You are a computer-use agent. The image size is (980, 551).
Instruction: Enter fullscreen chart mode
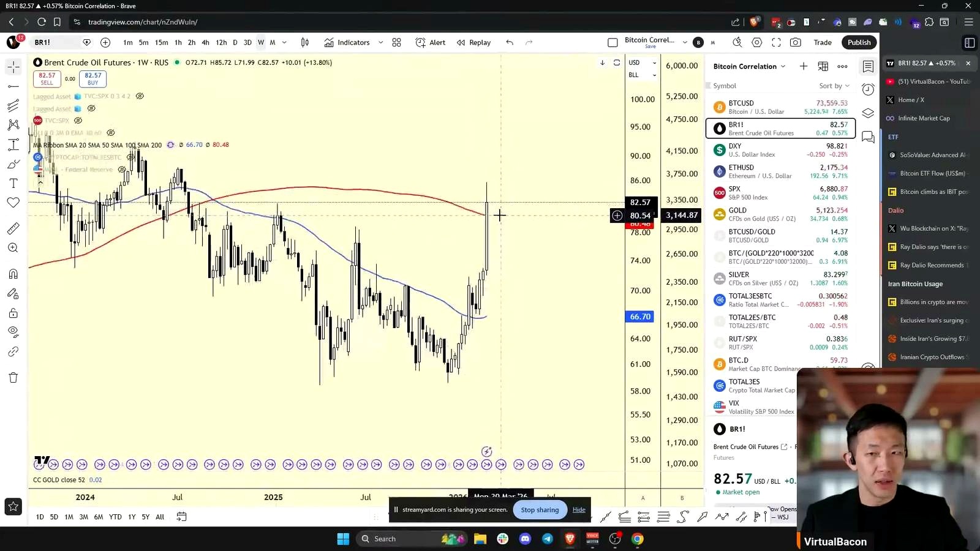pyautogui.click(x=776, y=42)
